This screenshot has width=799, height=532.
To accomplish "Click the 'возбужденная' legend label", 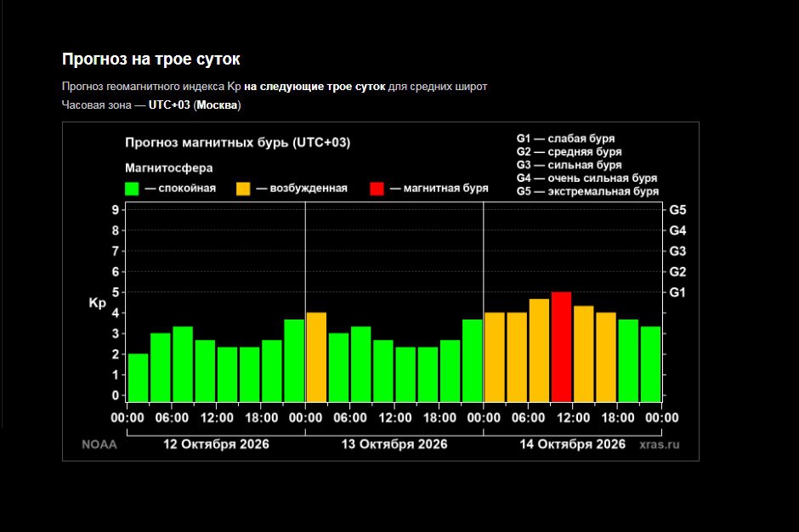I will coord(309,189).
